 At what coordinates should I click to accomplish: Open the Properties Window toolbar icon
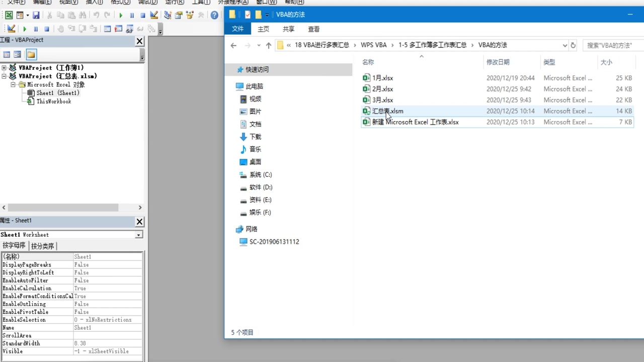coord(179,16)
